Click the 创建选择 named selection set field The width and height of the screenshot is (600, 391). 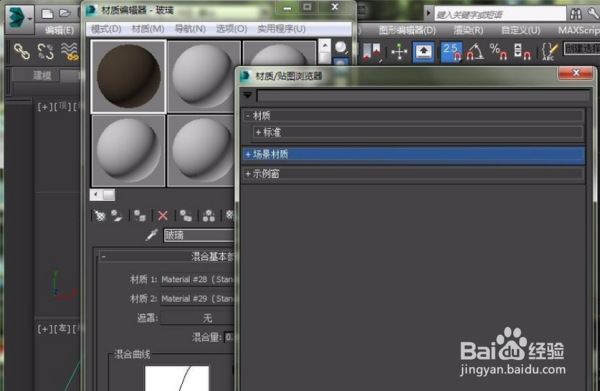click(582, 49)
